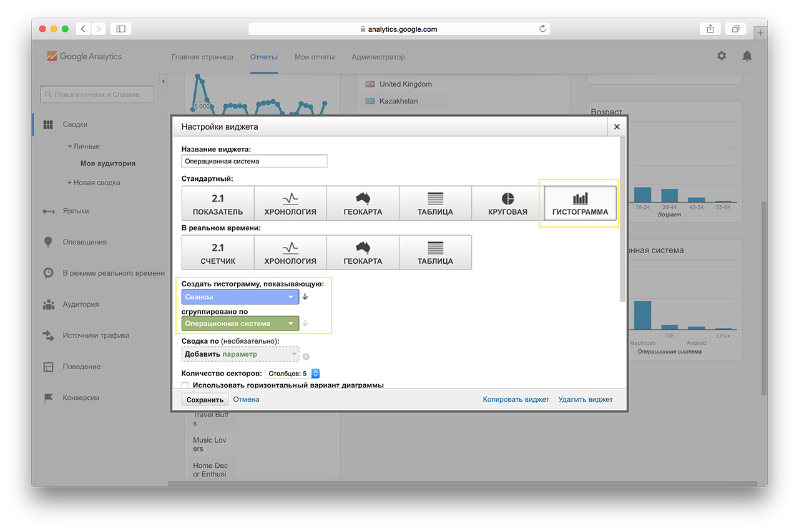This screenshot has width=799, height=532.
Task: Open the Добавить параметр filter dropdown
Action: click(240, 354)
